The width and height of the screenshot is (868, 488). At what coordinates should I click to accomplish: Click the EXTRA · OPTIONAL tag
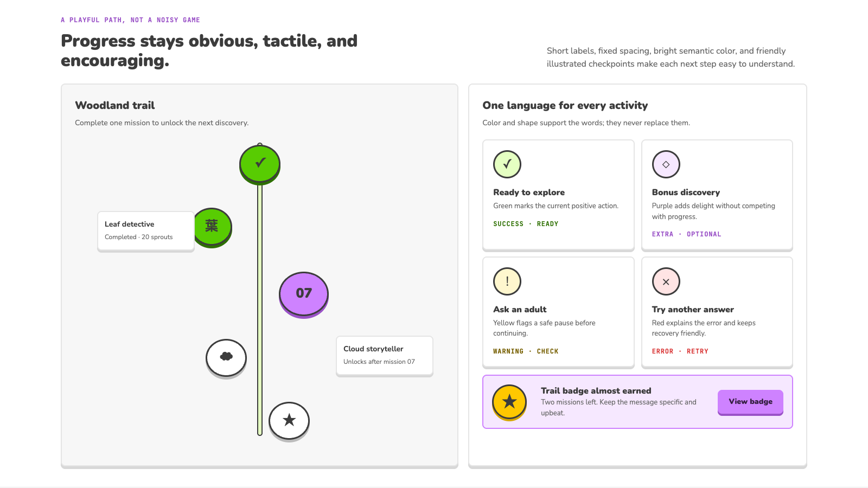pos(686,234)
